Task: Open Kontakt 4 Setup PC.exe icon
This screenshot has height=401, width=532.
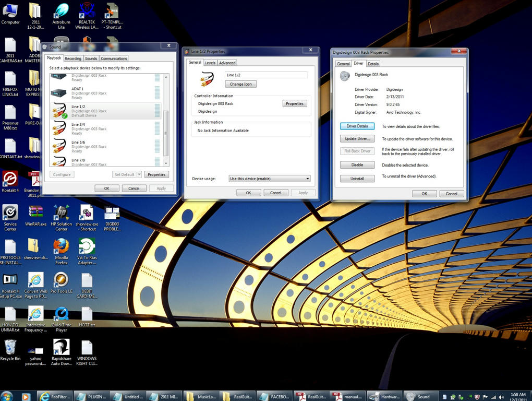Action: pos(10,285)
